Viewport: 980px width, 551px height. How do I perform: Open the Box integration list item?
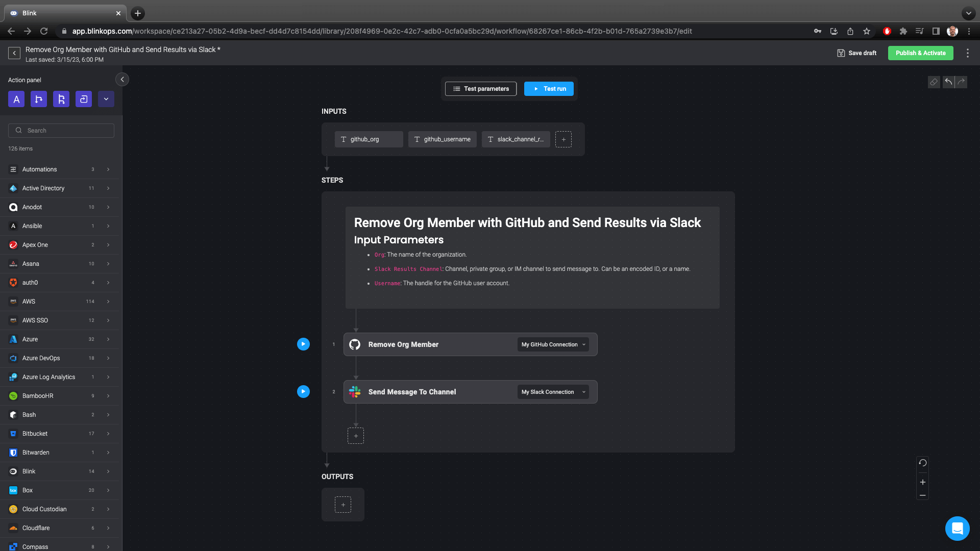pyautogui.click(x=59, y=490)
